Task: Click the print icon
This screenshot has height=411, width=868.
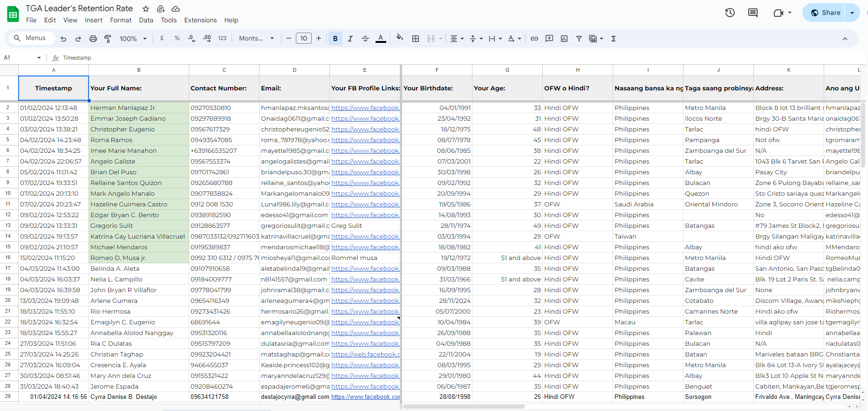Action: (x=93, y=39)
